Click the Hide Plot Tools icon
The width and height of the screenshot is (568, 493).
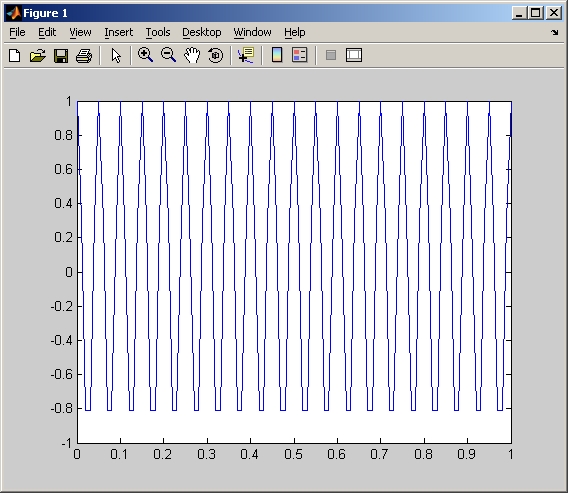(x=331, y=55)
